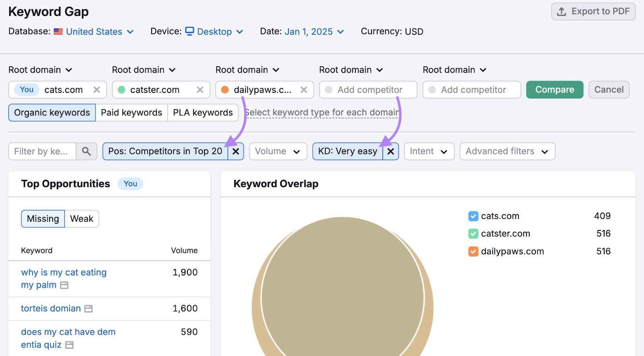
Task: Remove the KD: Very easy filter
Action: [390, 151]
